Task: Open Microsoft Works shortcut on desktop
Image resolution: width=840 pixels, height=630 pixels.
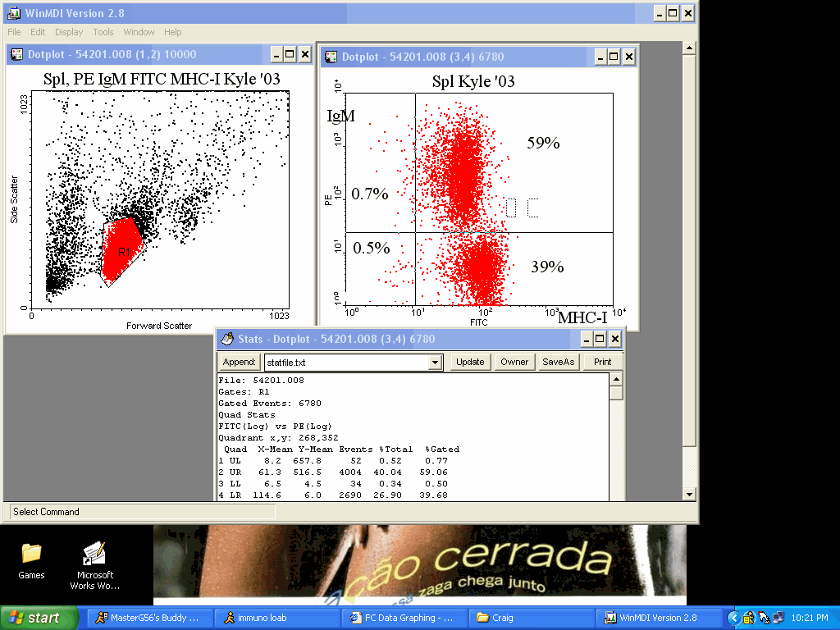Action: (95, 564)
